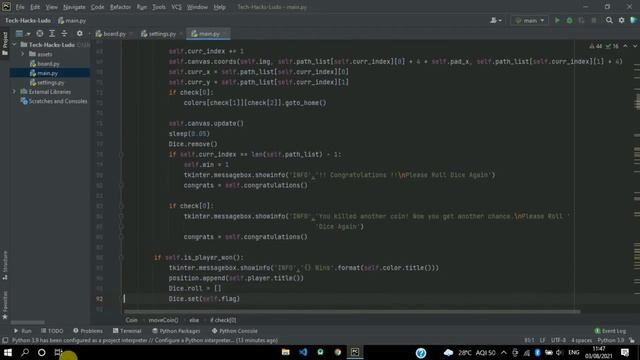
Task: Switch to the board.py editor tab
Action: 114,34
